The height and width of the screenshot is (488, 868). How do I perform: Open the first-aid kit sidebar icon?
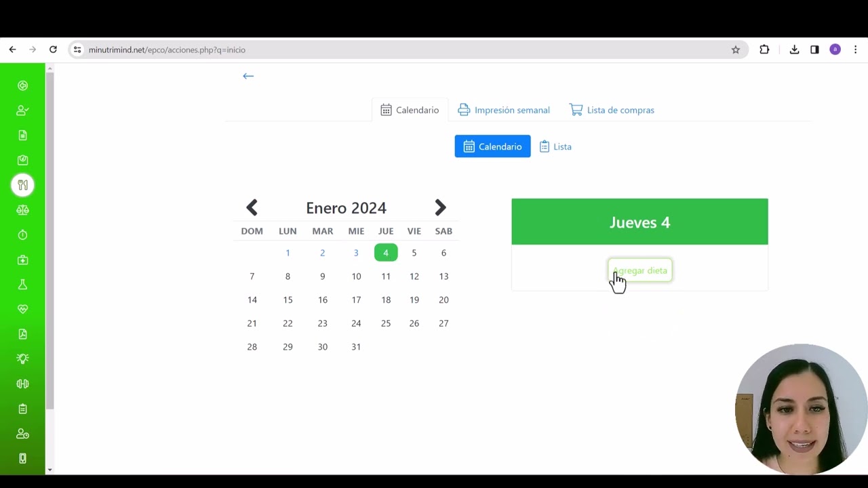(x=22, y=260)
